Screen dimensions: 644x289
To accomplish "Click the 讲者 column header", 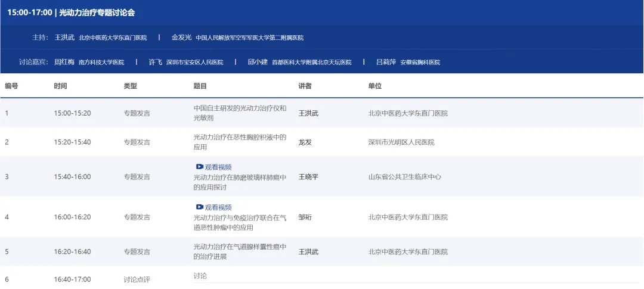I will coord(305,86).
